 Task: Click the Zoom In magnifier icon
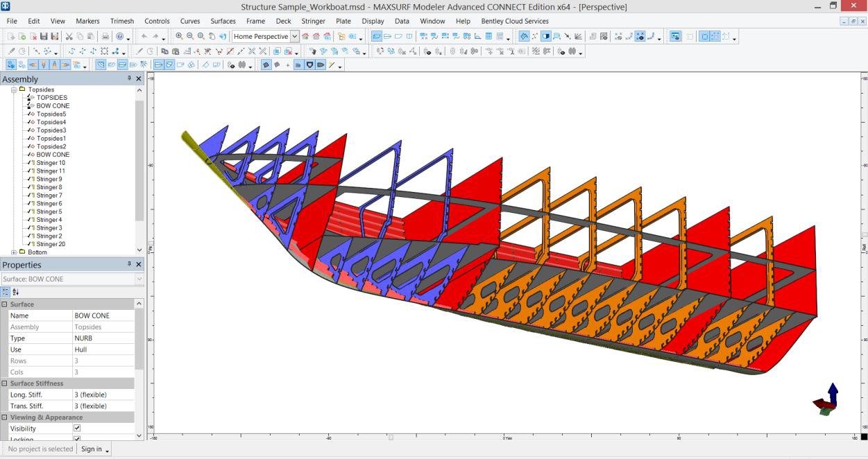point(179,37)
